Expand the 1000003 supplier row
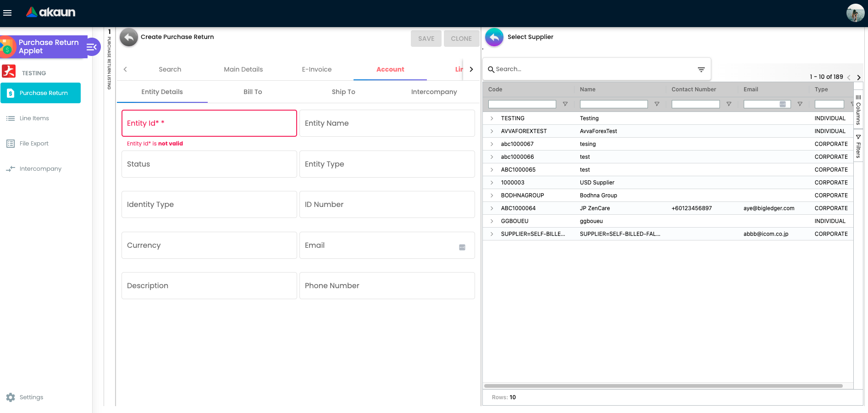The height and width of the screenshot is (413, 868). click(x=492, y=183)
